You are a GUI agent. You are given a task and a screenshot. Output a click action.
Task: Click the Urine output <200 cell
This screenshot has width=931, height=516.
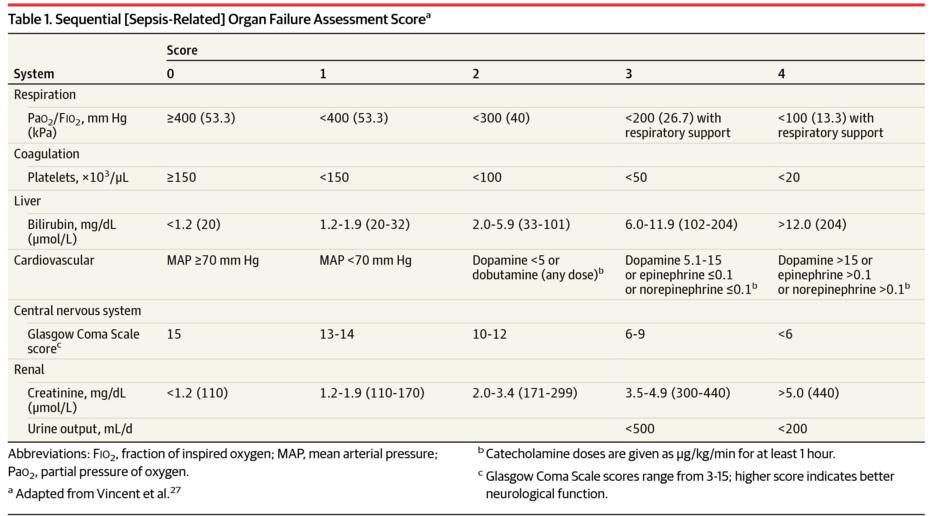click(x=792, y=428)
